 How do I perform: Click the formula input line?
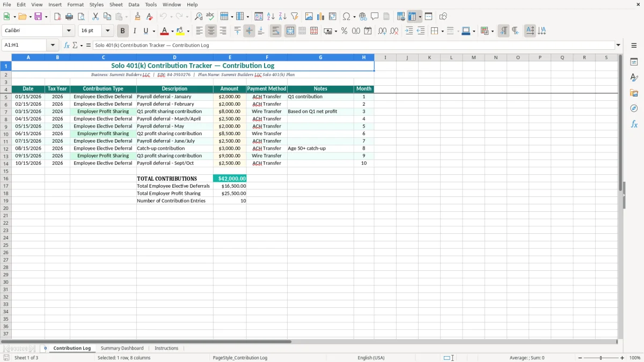point(354,46)
